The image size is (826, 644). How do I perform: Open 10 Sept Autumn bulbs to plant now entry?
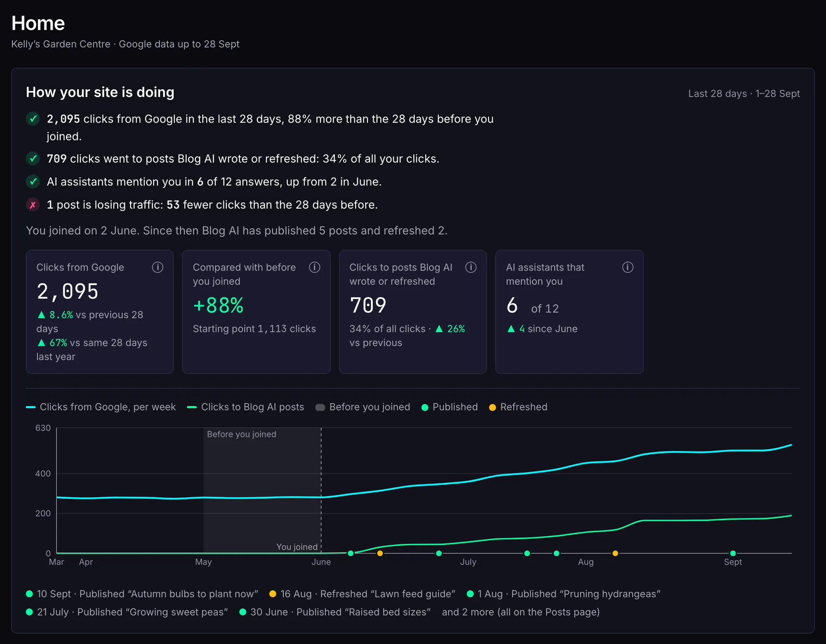[x=142, y=594]
